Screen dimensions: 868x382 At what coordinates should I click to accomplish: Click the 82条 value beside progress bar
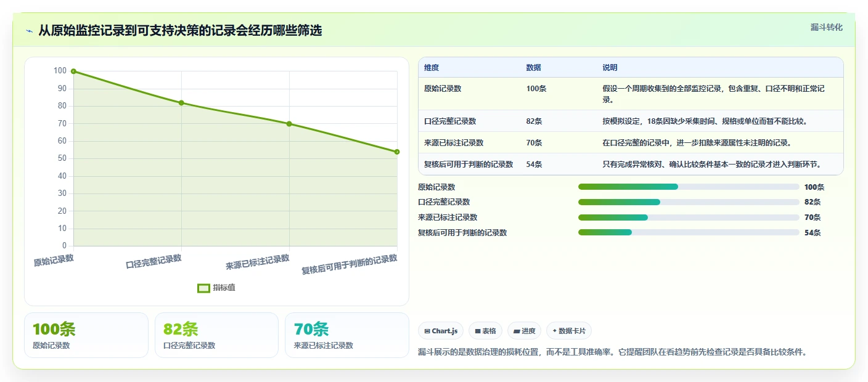[813, 202]
